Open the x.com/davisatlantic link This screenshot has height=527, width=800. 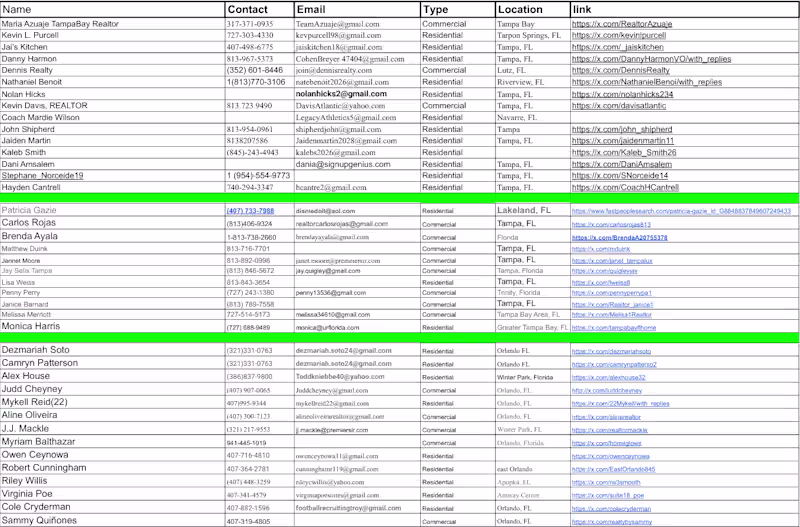point(619,106)
